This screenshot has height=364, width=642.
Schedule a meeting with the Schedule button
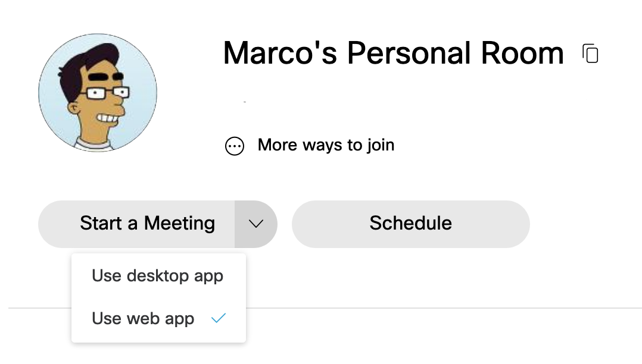coord(410,224)
